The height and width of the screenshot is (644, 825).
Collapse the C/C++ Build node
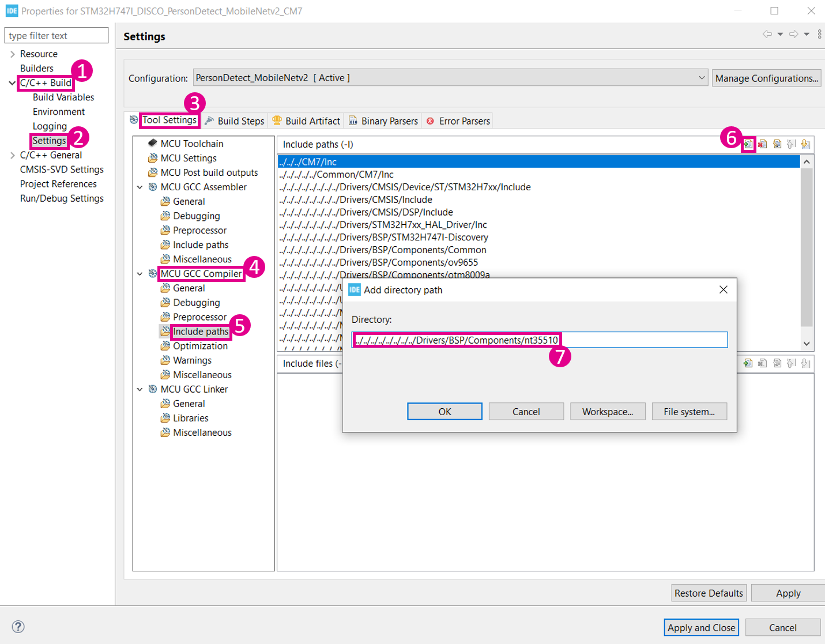[x=13, y=83]
